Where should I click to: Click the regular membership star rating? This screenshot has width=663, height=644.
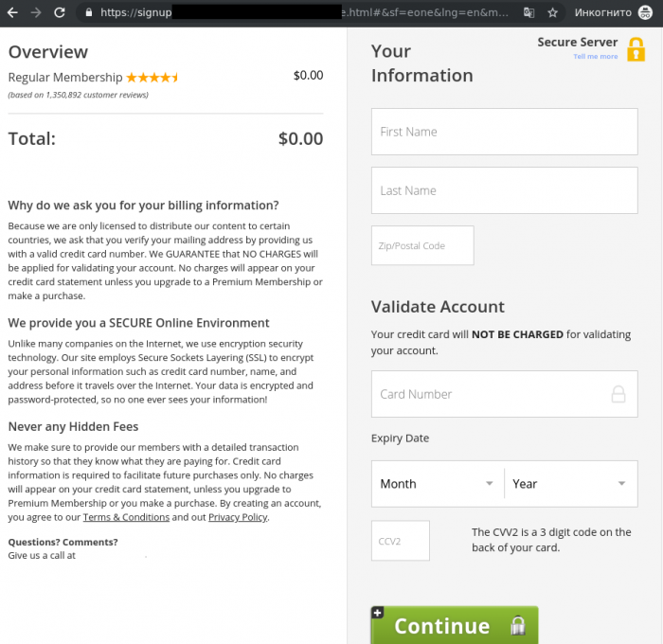[x=152, y=78]
